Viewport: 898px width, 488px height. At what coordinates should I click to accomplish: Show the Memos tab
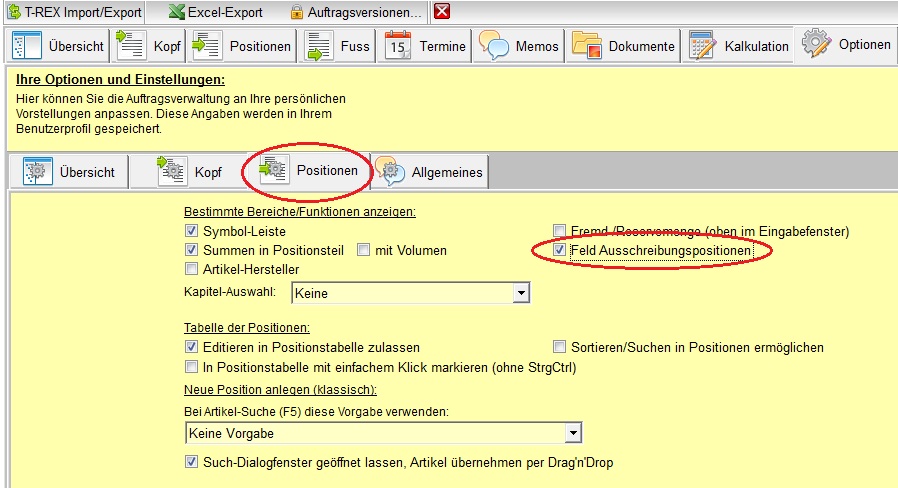(519, 46)
